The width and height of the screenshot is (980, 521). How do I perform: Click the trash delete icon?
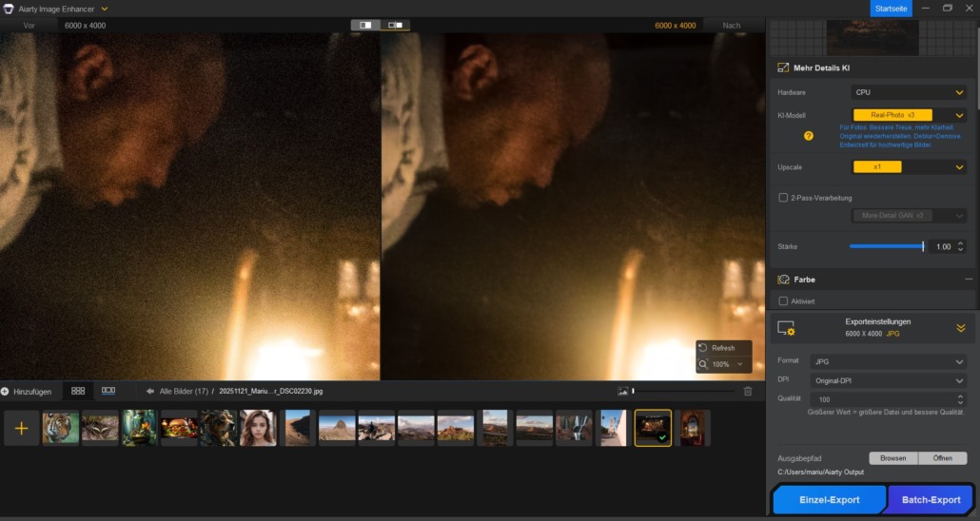click(748, 391)
